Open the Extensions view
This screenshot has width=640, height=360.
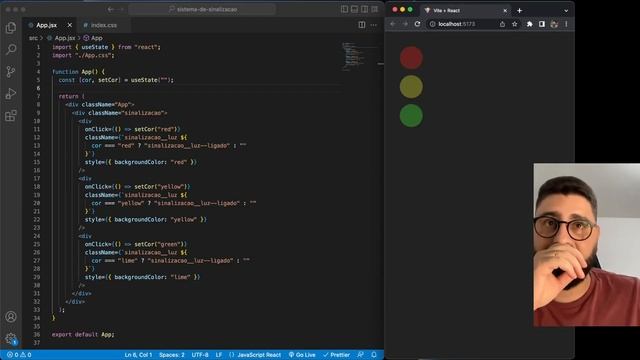point(11,116)
